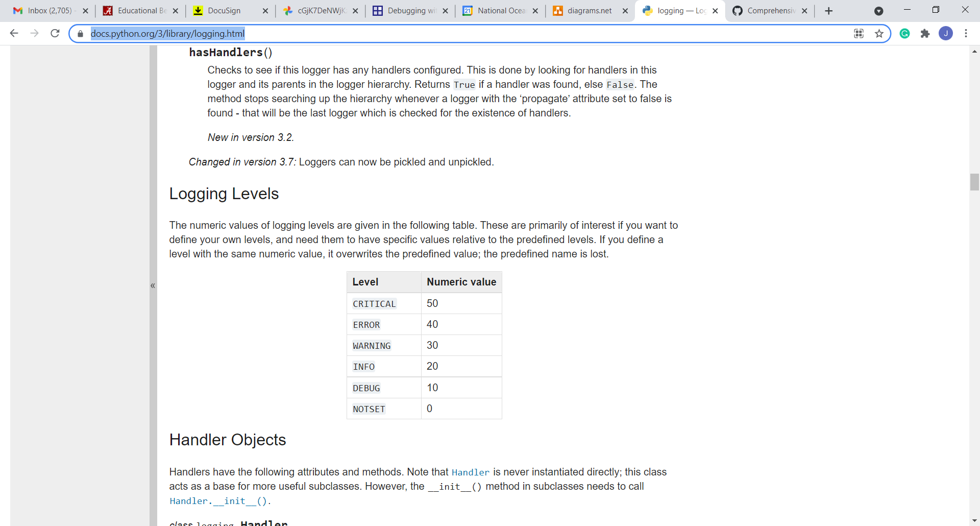Bookmark the page with the star icon
Viewport: 980px width, 526px height.
click(x=879, y=33)
